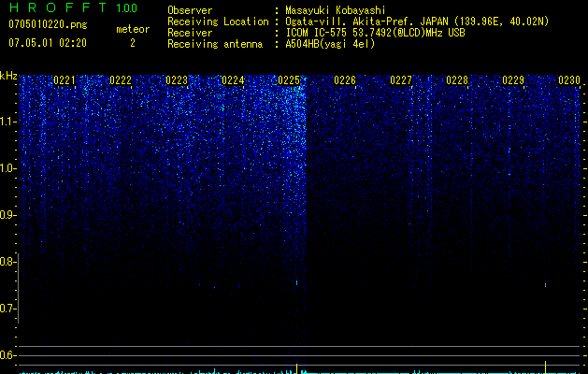Screen dimensions: 588x374
Task: Click the observer name Masayuki Kobayashi
Action: (x=336, y=10)
